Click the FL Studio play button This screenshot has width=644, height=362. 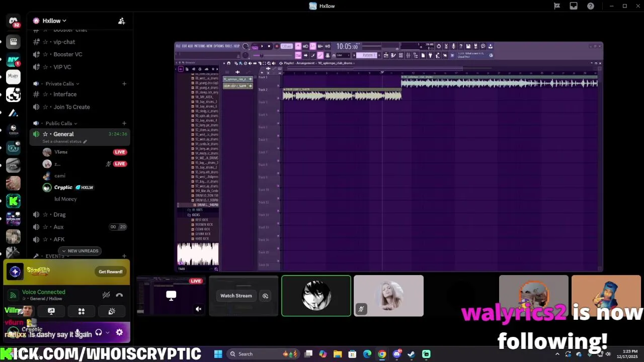tap(262, 46)
